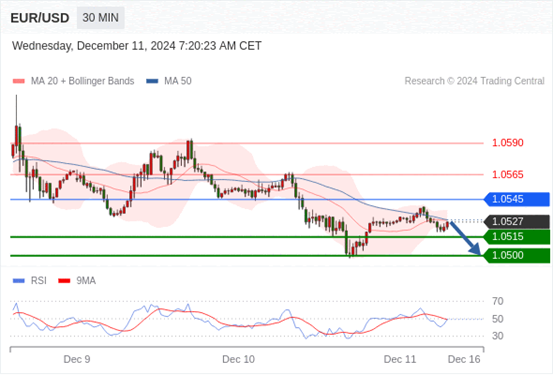
Task: Select the green 1.0515 support tag
Action: (516, 237)
